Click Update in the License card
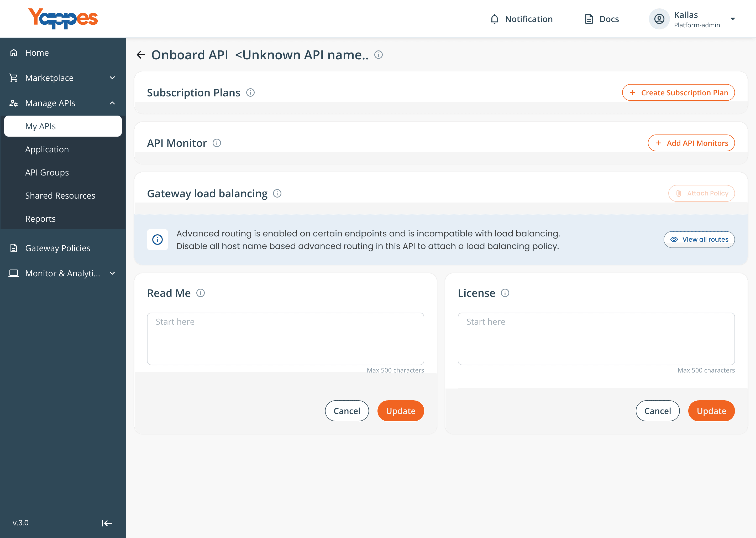Viewport: 756px width, 538px height. [711, 411]
